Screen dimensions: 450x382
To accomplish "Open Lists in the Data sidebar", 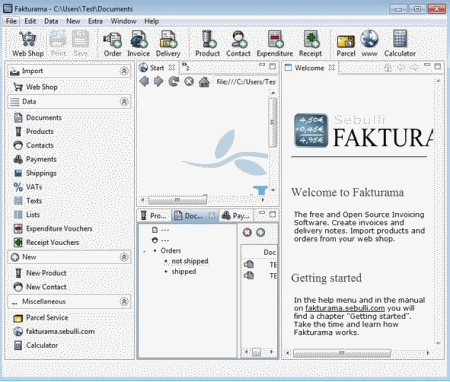I will pyautogui.click(x=27, y=215).
